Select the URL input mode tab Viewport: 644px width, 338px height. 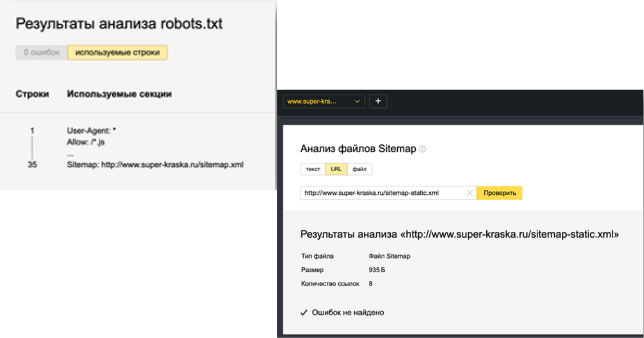coord(336,169)
